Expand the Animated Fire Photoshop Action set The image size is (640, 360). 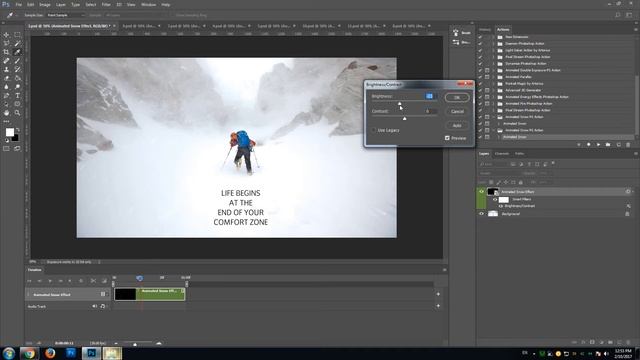(493, 104)
